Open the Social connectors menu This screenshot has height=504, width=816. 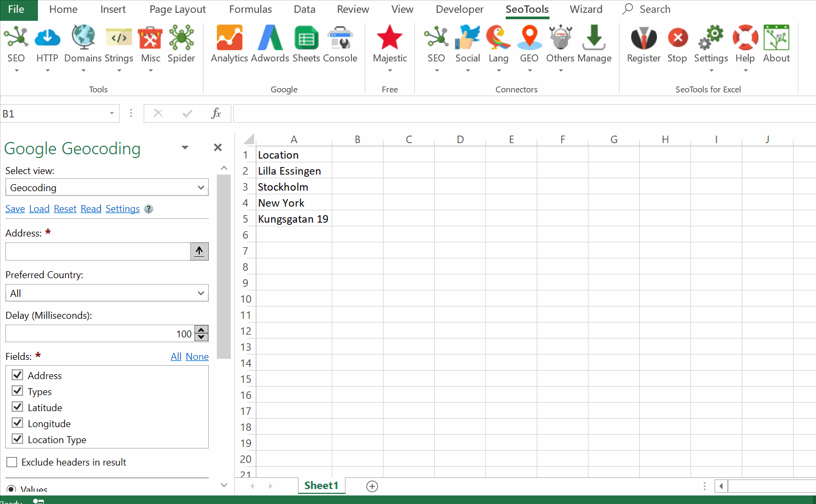point(467,48)
